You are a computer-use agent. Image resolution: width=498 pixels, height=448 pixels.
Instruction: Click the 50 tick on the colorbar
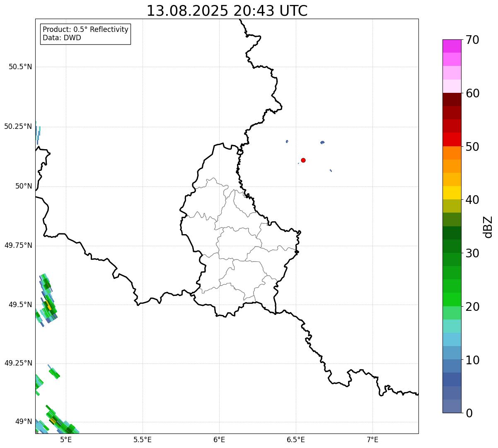point(472,147)
